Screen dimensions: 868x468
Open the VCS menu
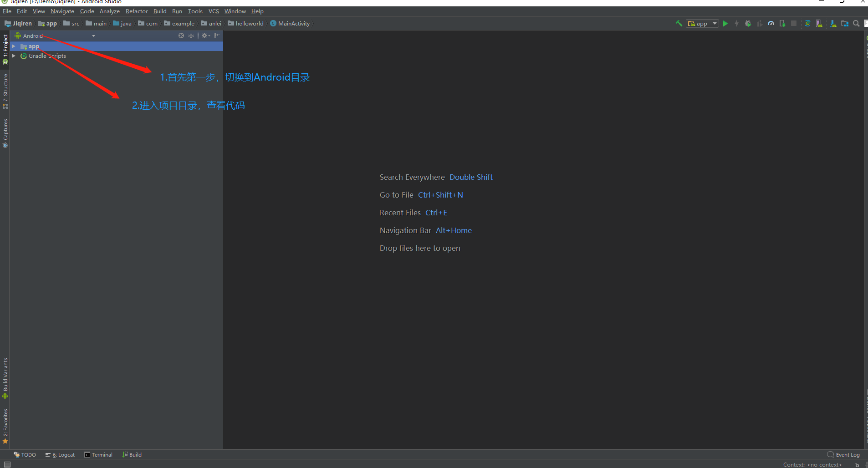point(214,11)
